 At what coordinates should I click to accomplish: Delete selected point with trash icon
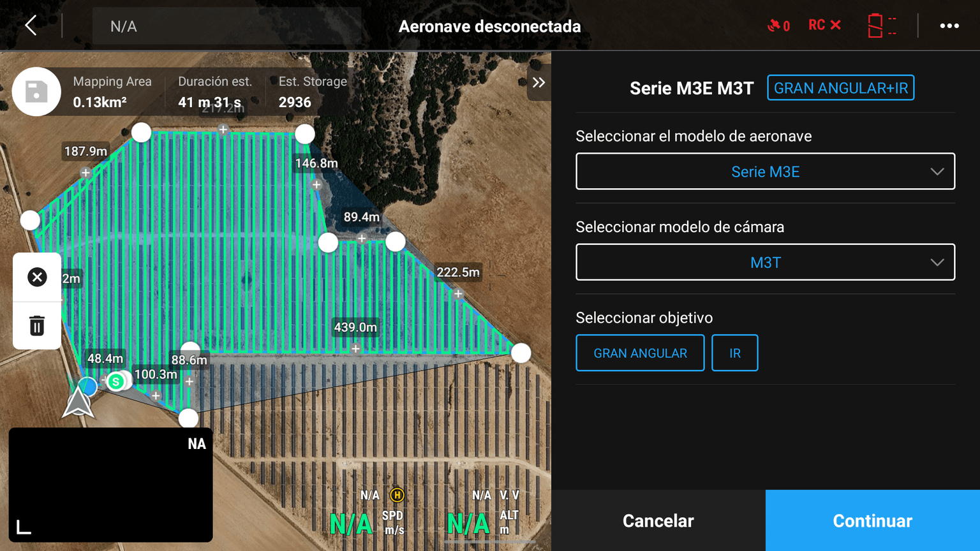tap(37, 325)
